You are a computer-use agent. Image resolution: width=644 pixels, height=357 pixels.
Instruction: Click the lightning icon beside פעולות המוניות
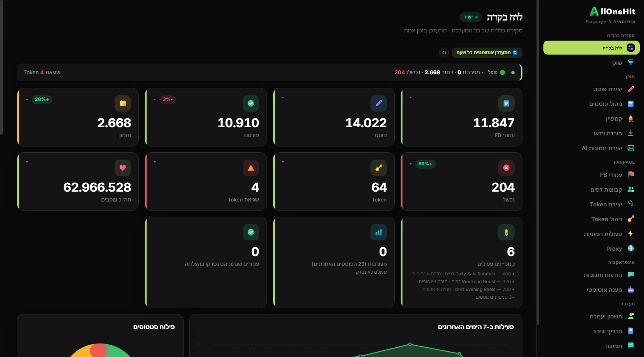[x=631, y=233]
